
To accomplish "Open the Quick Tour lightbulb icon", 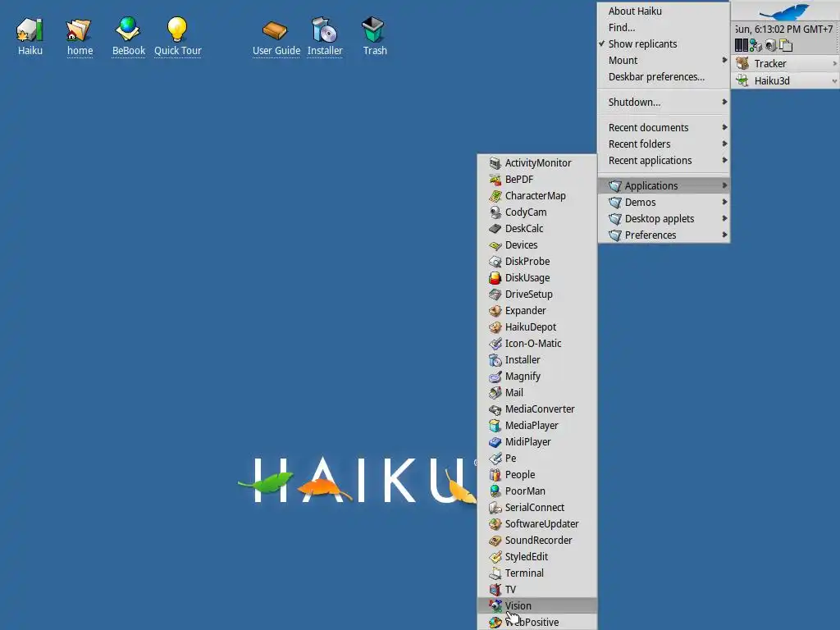I will (177, 36).
